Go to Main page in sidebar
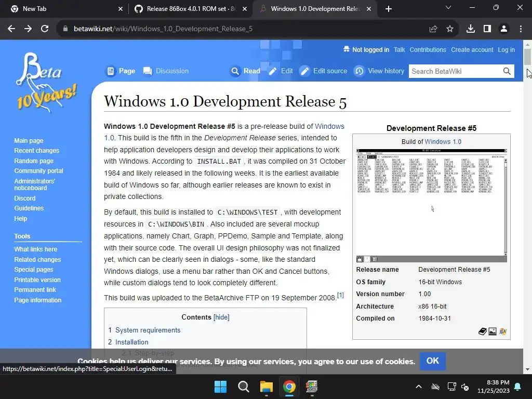 coord(29,140)
